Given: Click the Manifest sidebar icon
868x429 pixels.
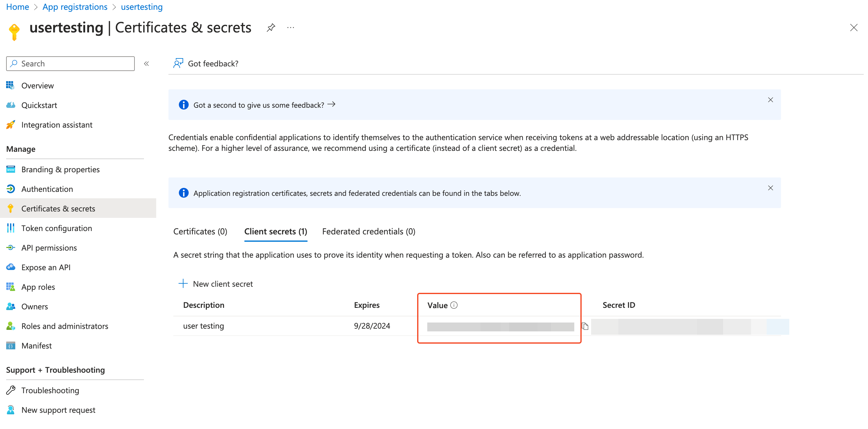Looking at the screenshot, I should (x=10, y=345).
